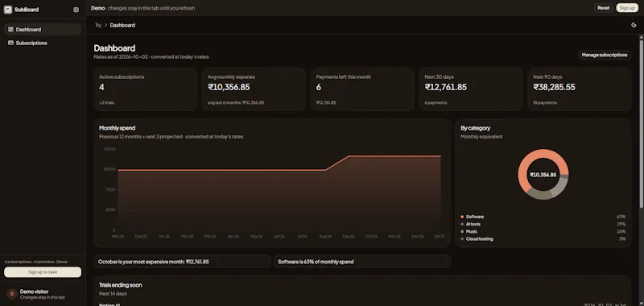Click the Rates as of 2026-10-02 subtitle
The height and width of the screenshot is (306, 644).
[x=151, y=57]
